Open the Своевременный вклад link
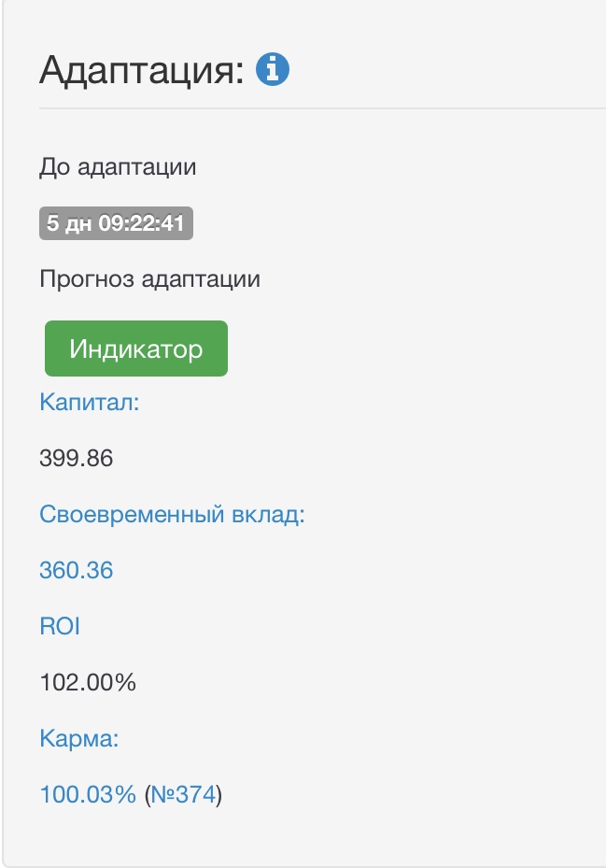 [x=172, y=514]
